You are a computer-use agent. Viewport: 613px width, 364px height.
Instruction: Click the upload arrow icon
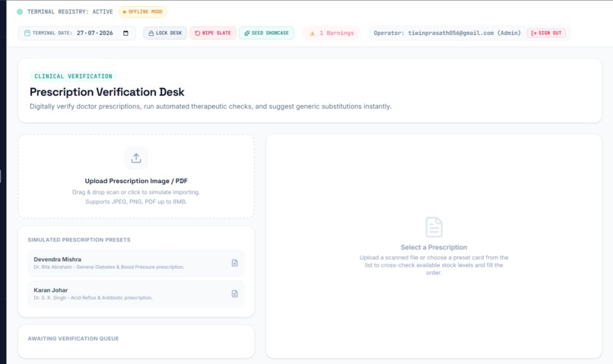pyautogui.click(x=136, y=158)
